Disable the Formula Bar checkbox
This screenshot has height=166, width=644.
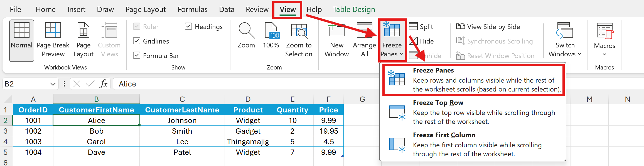pyautogui.click(x=137, y=56)
